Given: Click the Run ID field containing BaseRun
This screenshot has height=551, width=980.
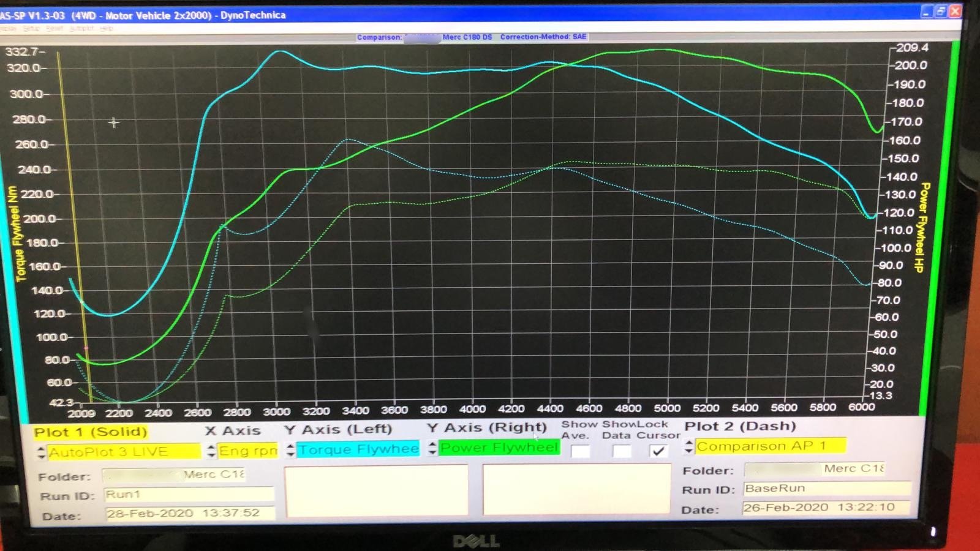Looking at the screenshot, I should point(827,489).
